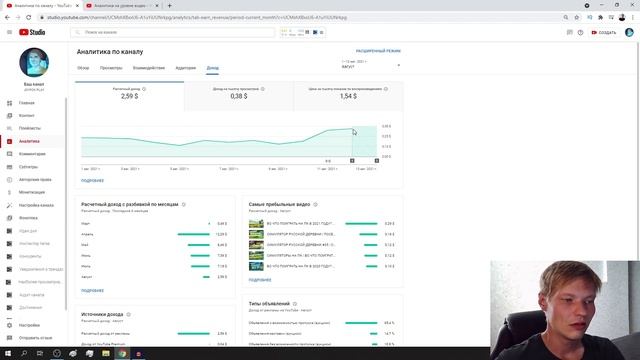Open Достижения in the sidebar
The width and height of the screenshot is (640, 360).
coord(30,307)
